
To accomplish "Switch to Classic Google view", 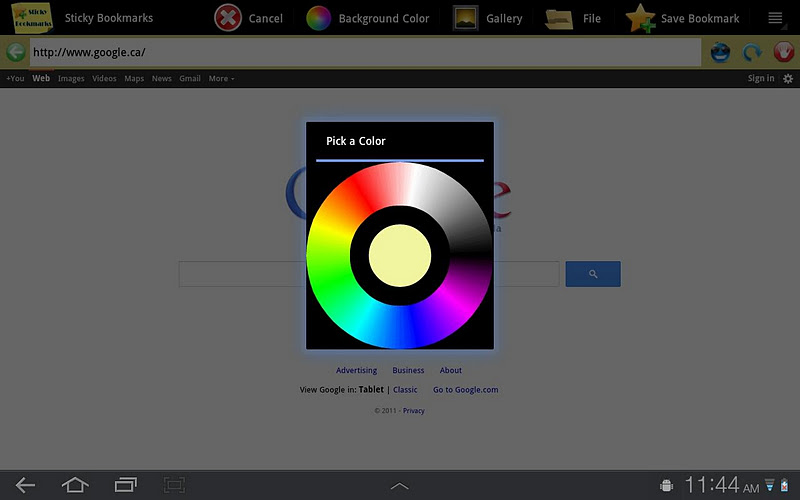I will click(405, 390).
